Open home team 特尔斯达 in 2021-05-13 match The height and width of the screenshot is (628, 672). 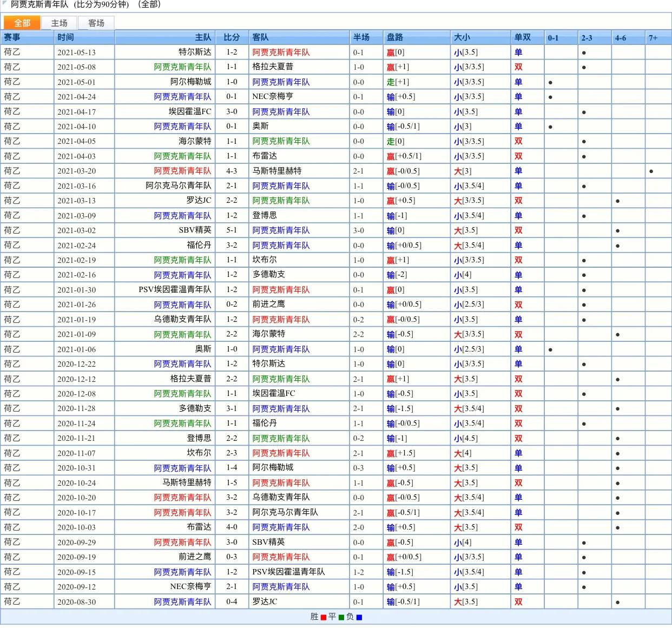pyautogui.click(x=195, y=52)
